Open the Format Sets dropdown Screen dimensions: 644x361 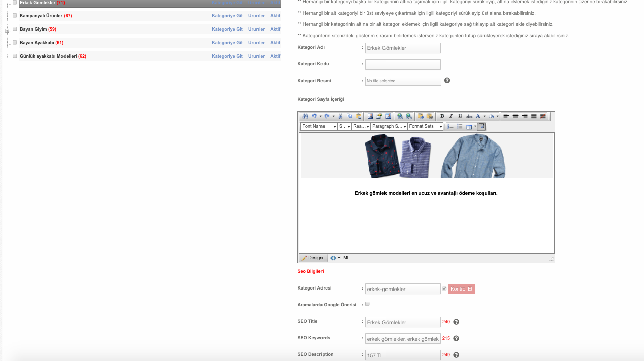pyautogui.click(x=425, y=126)
